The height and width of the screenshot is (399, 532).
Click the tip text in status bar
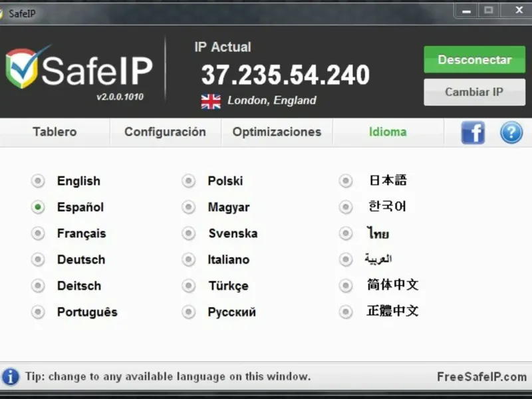tap(168, 376)
